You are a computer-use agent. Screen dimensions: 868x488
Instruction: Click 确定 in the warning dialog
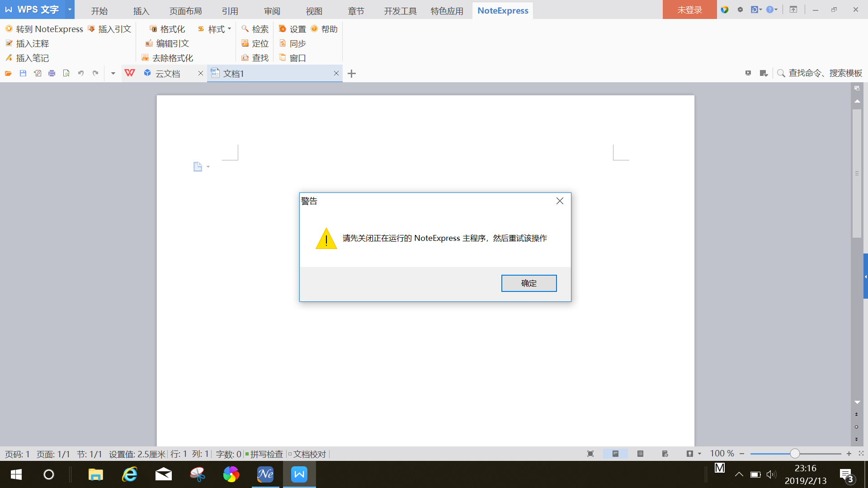(x=529, y=283)
